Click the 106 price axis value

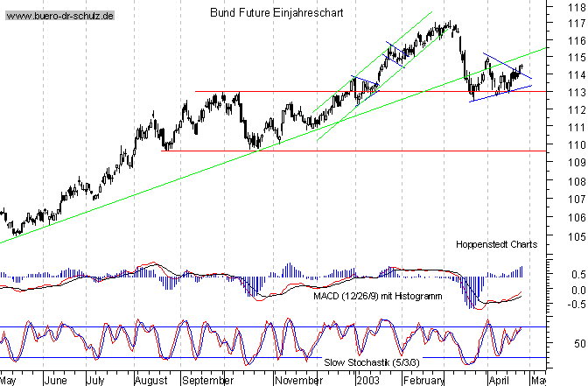(577, 217)
